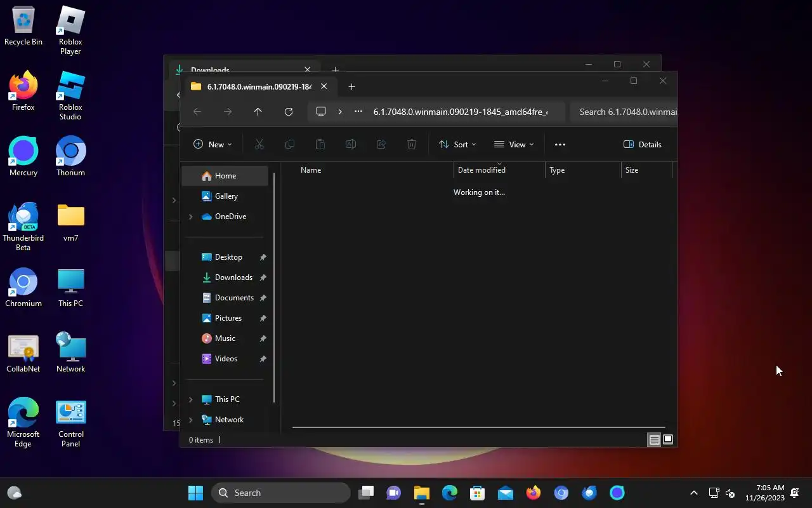Switch to details list view in status bar
The height and width of the screenshot is (508, 812).
pyautogui.click(x=654, y=439)
